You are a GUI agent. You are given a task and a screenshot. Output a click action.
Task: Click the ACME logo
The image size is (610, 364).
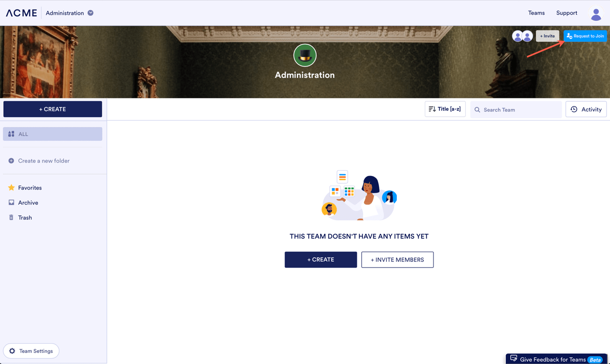coord(21,13)
